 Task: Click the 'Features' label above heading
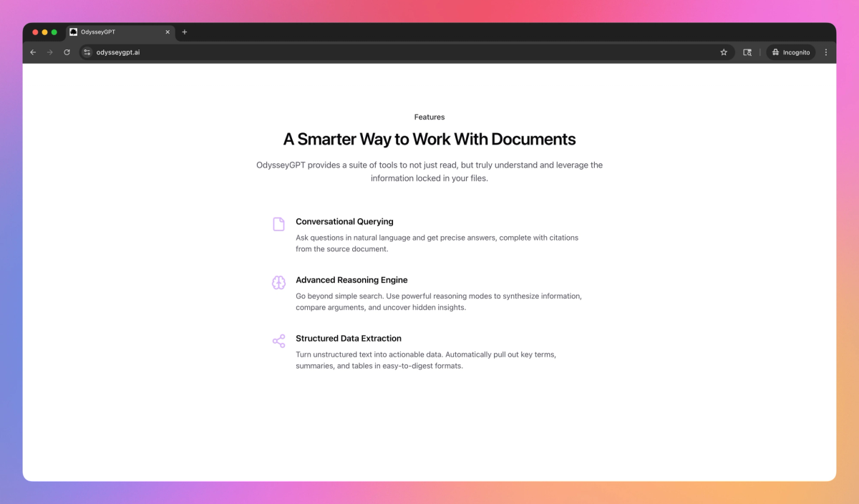[429, 117]
